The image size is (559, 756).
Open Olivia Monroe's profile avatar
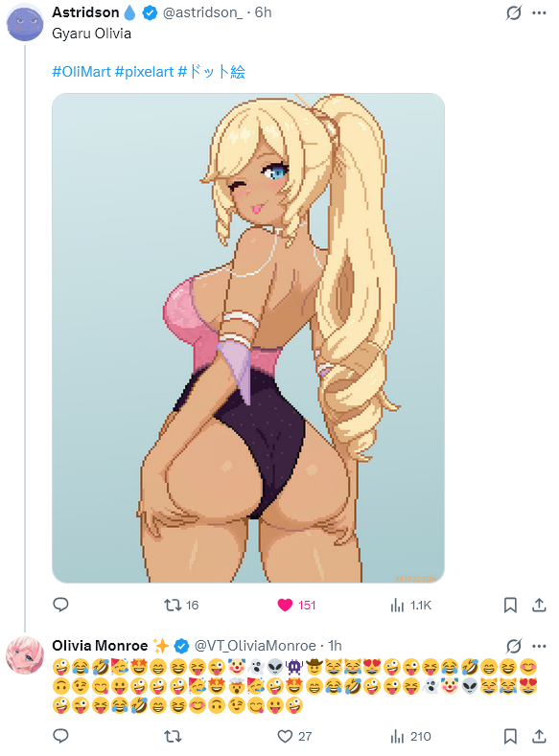(x=25, y=654)
